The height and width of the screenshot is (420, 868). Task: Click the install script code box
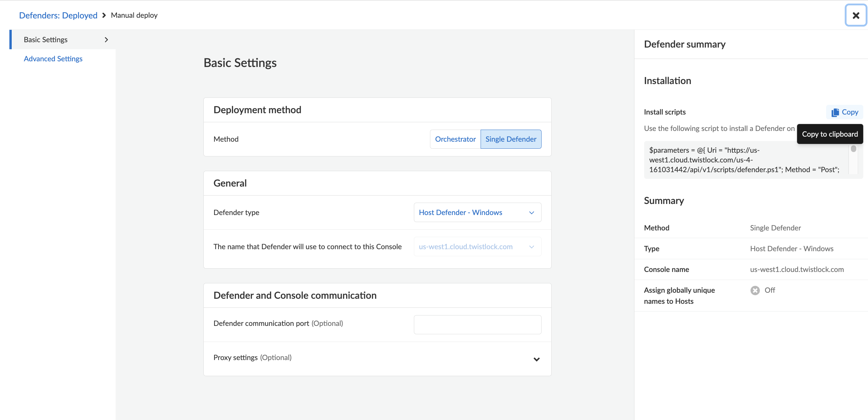click(745, 160)
